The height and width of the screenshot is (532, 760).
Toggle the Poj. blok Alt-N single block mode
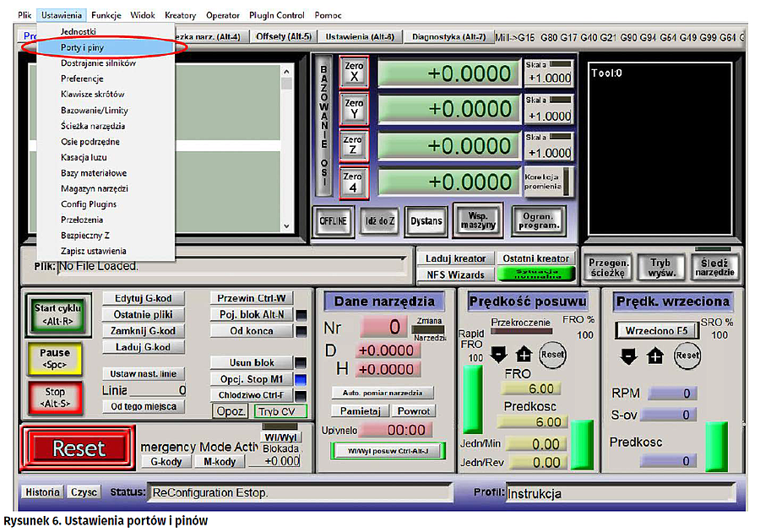pyautogui.click(x=251, y=314)
